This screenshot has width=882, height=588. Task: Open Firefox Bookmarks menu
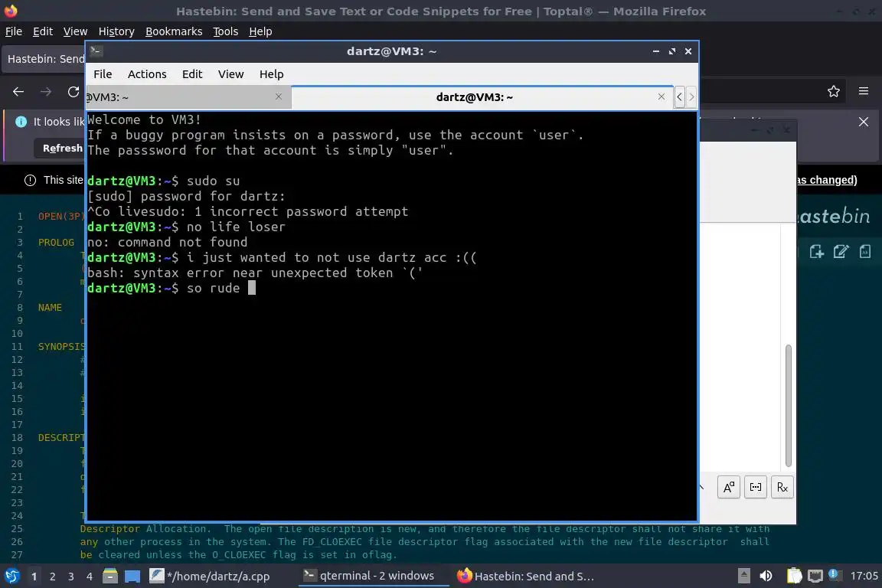174,31
